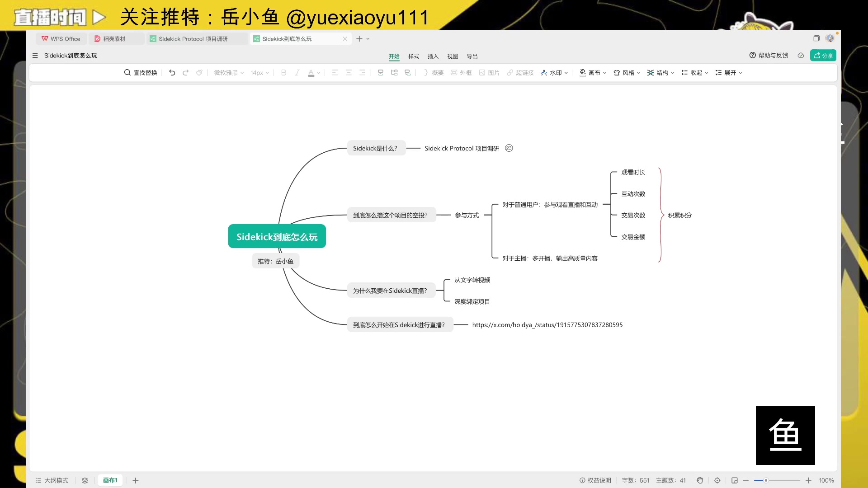Viewport: 868px width, 488px height.
Task: Switch to the 稻壳素材 tab
Action: tap(116, 39)
